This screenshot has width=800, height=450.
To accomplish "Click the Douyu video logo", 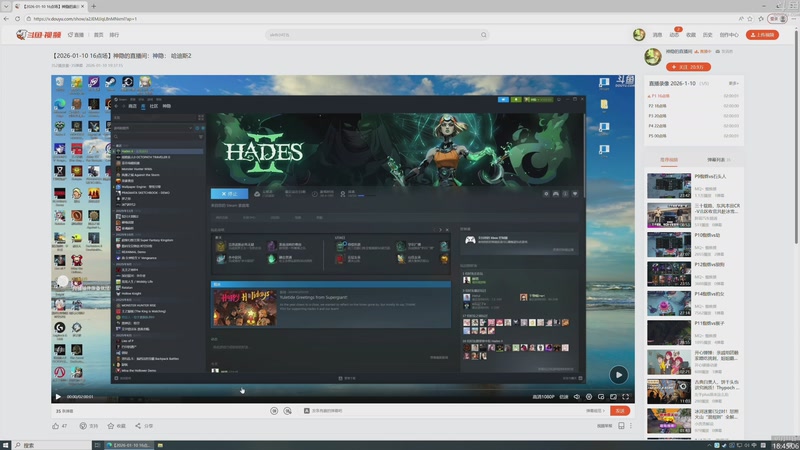I will pyautogui.click(x=39, y=35).
